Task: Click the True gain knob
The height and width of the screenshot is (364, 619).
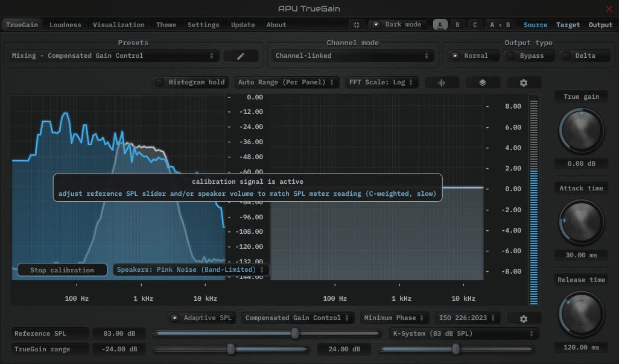Action: [x=581, y=131]
